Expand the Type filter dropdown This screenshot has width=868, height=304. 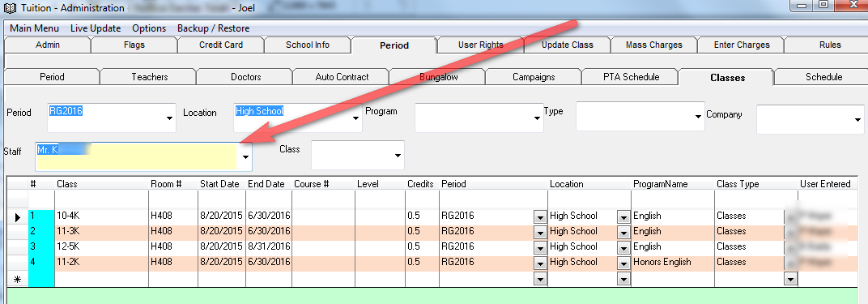[698, 116]
